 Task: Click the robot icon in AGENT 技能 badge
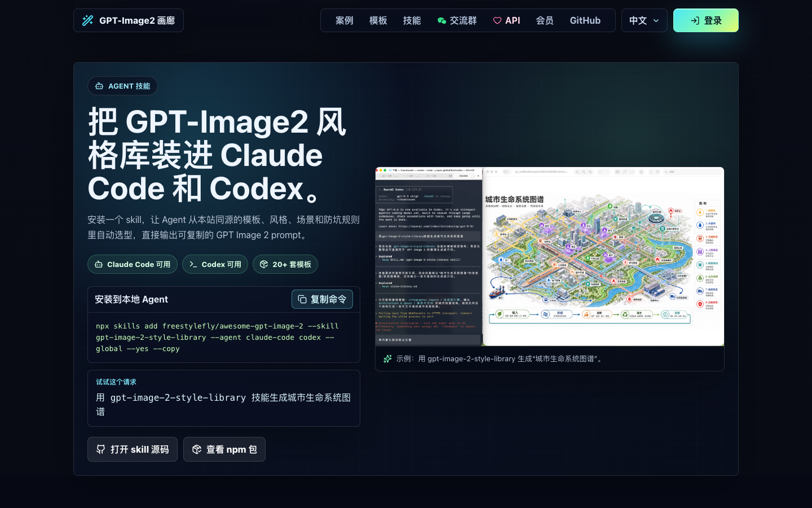99,86
